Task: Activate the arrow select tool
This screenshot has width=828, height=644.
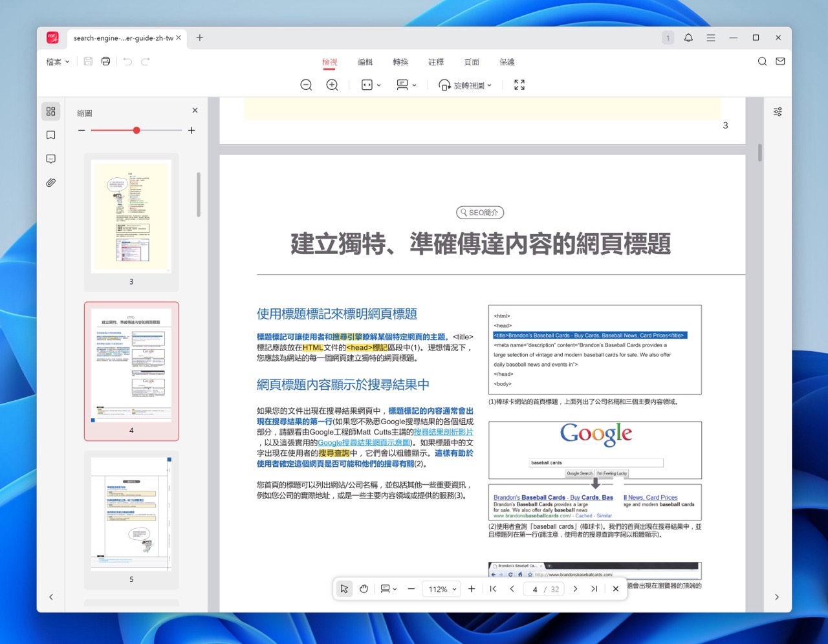Action: 344,589
